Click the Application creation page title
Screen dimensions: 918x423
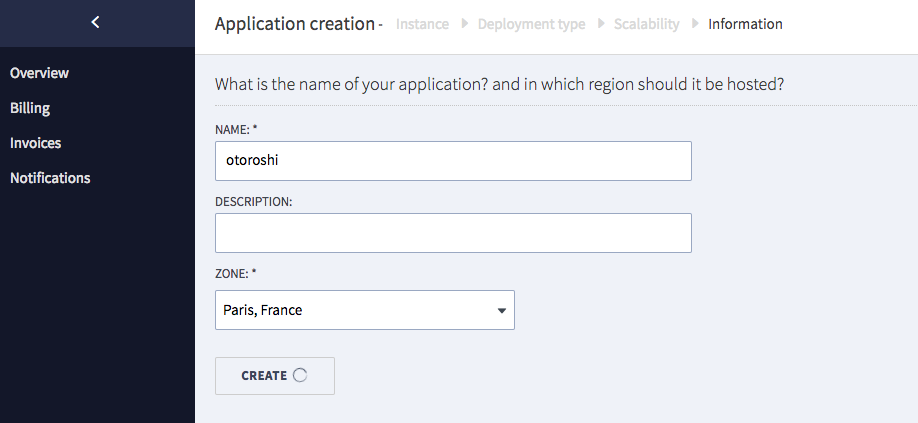point(294,24)
